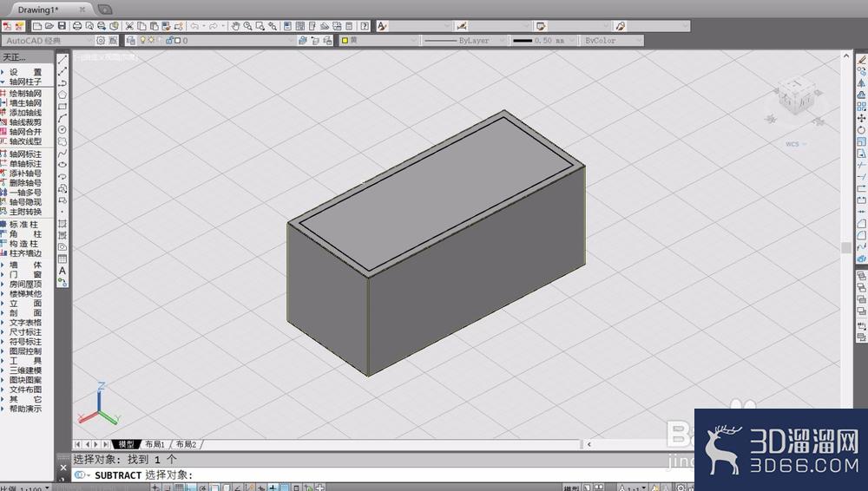
Task: Select the Line draw tool
Action: [x=62, y=59]
